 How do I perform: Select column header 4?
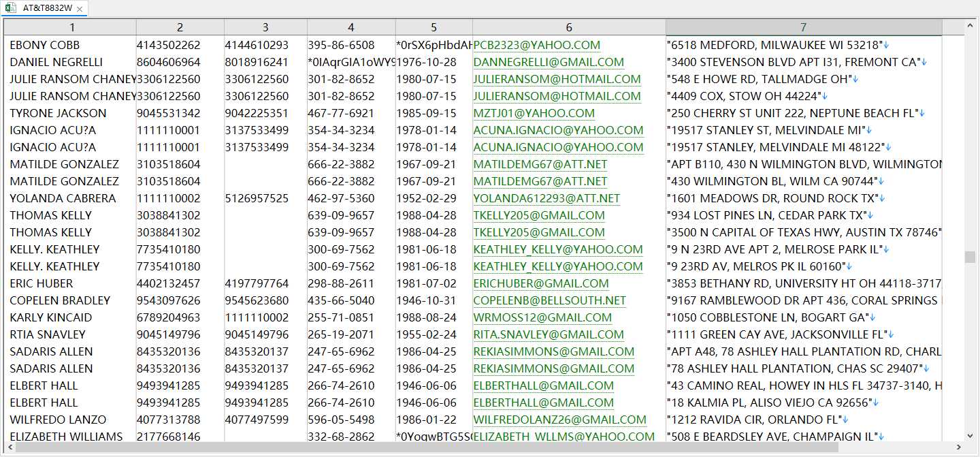click(351, 27)
